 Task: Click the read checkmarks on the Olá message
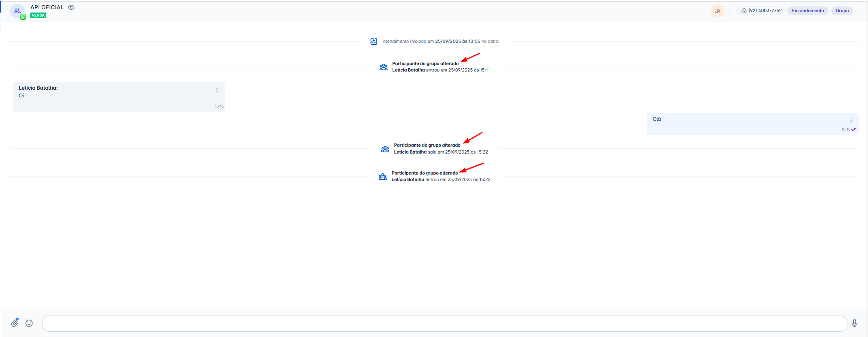pos(854,129)
